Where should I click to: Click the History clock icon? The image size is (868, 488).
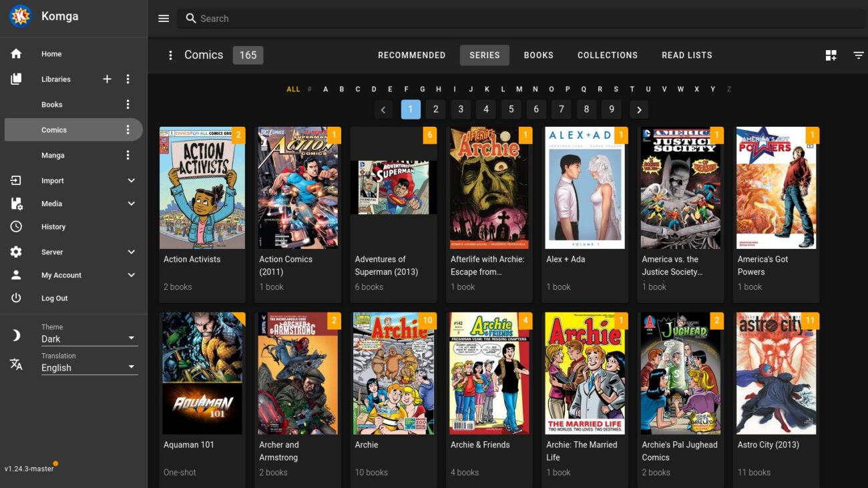click(16, 226)
